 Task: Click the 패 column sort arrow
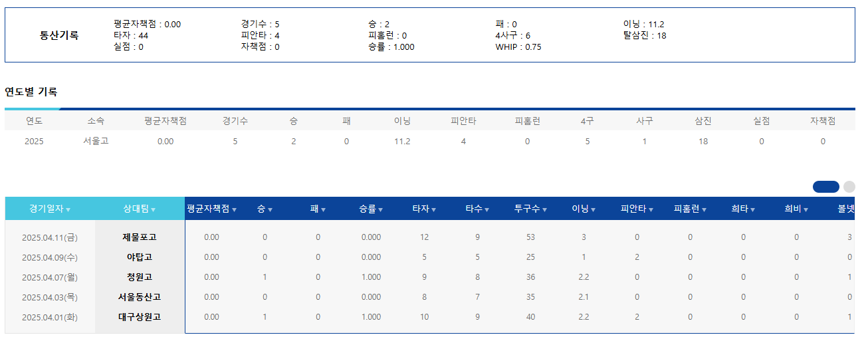coord(323,209)
